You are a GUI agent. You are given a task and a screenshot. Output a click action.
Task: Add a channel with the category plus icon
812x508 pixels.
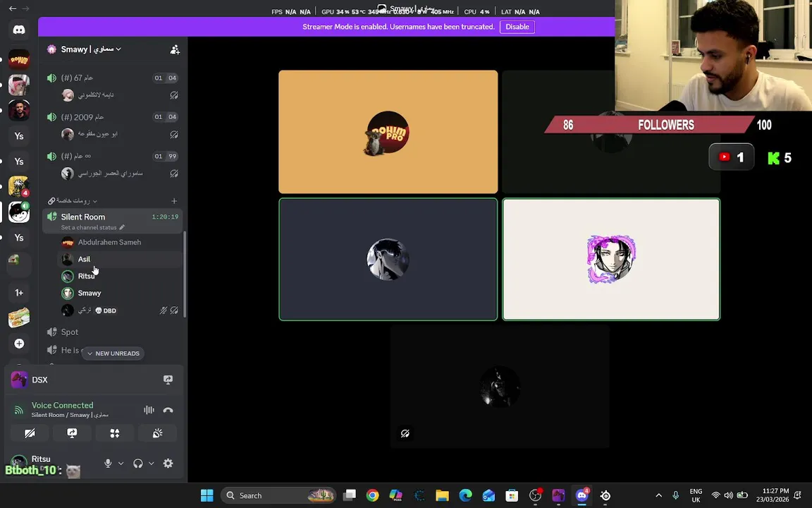click(x=174, y=201)
